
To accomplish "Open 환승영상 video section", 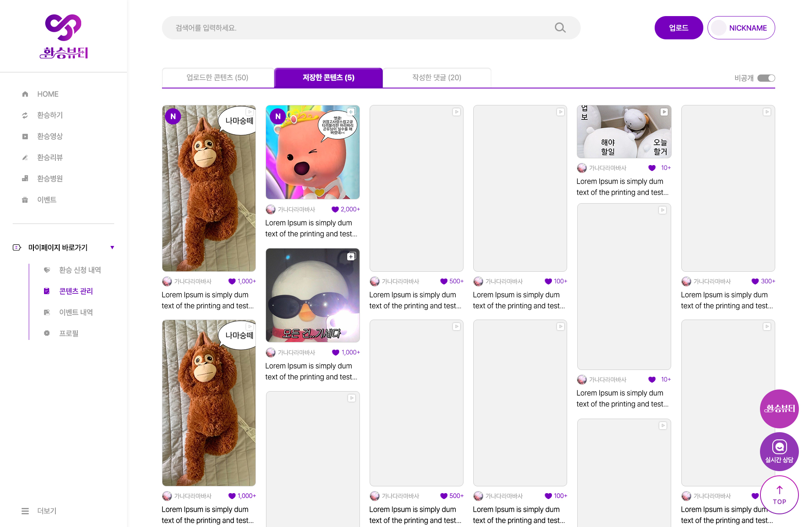I will click(x=49, y=136).
